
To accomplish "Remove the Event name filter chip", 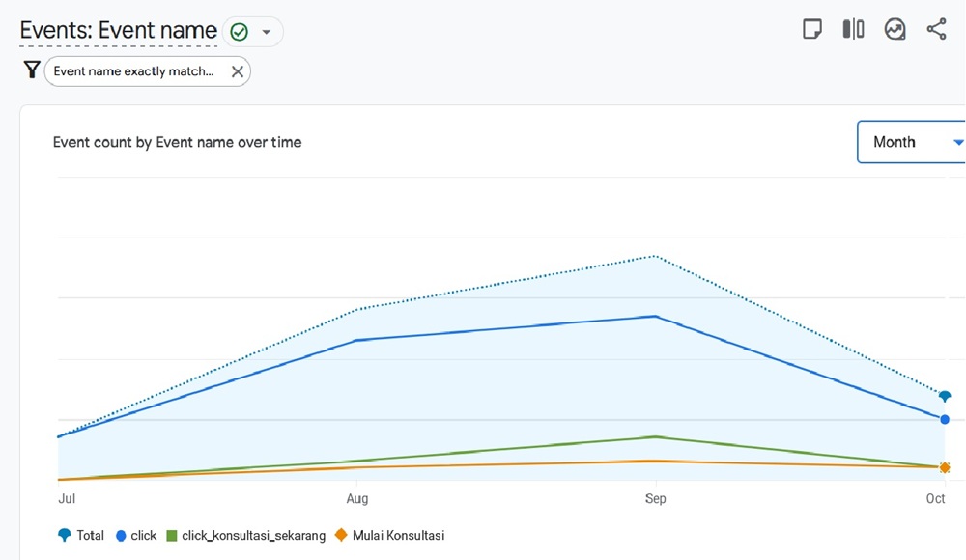I will click(x=237, y=71).
